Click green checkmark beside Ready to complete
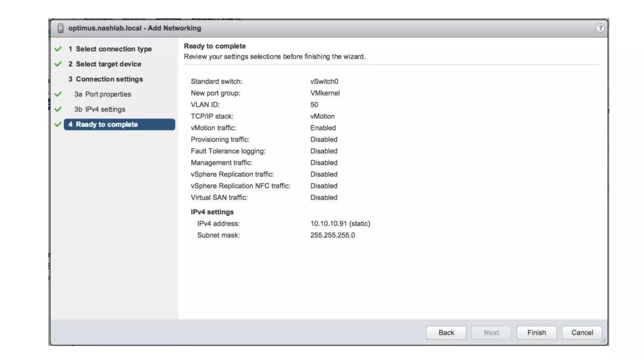 [58, 124]
